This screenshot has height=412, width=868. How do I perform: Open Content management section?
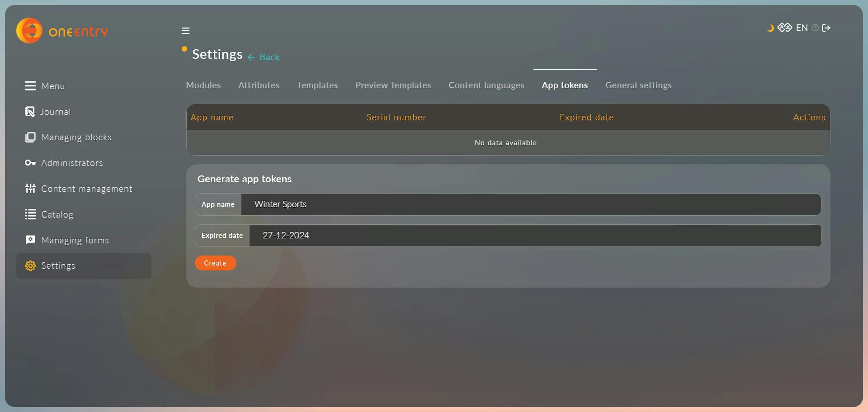(x=86, y=188)
